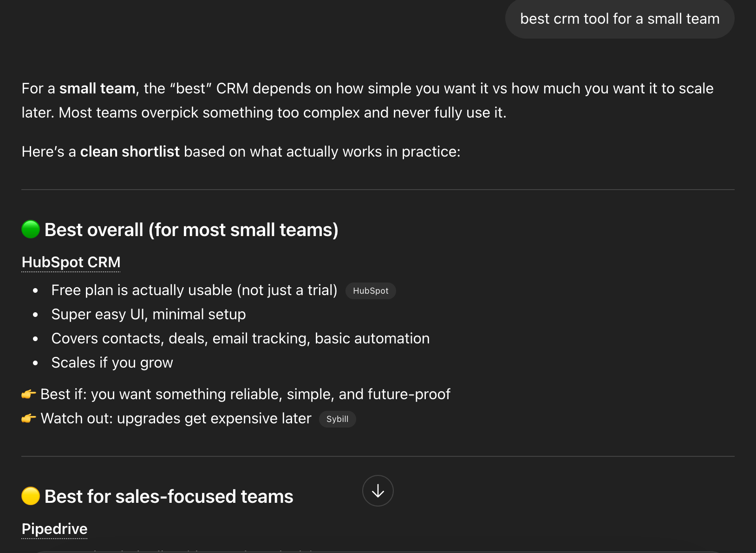Click the "Best overall" section heading
The width and height of the screenshot is (756, 553).
click(x=191, y=230)
